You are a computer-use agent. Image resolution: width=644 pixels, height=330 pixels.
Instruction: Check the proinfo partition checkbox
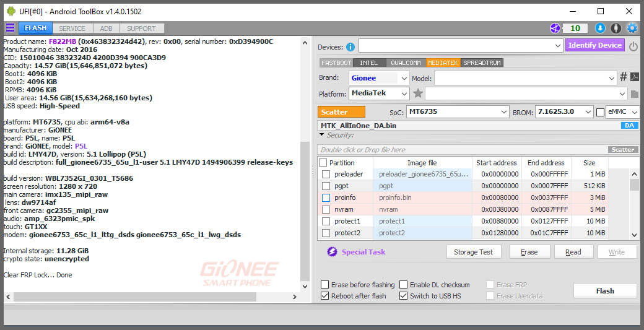point(326,198)
